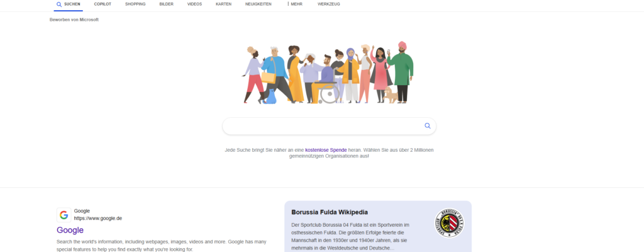
Task: Switch to the Copilot tab
Action: coord(103,4)
